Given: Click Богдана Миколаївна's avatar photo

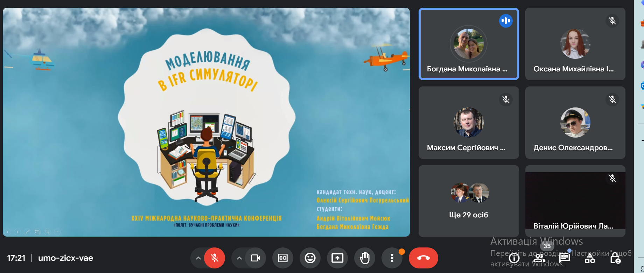Looking at the screenshot, I should click(468, 44).
